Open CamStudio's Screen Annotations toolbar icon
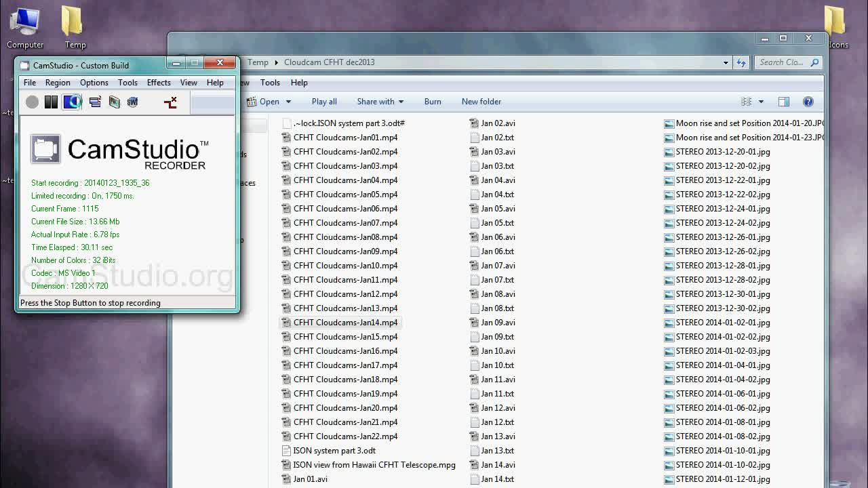868x488 pixels. click(x=114, y=102)
